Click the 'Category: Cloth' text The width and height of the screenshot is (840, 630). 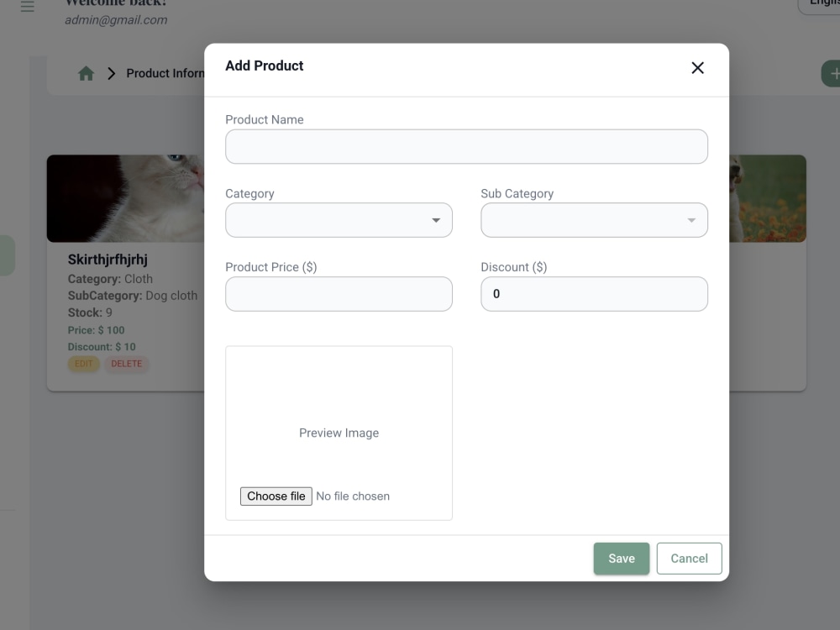pyautogui.click(x=110, y=279)
